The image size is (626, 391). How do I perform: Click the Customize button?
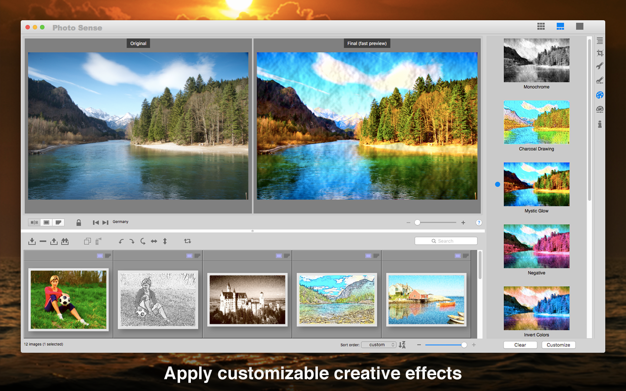pyautogui.click(x=558, y=345)
